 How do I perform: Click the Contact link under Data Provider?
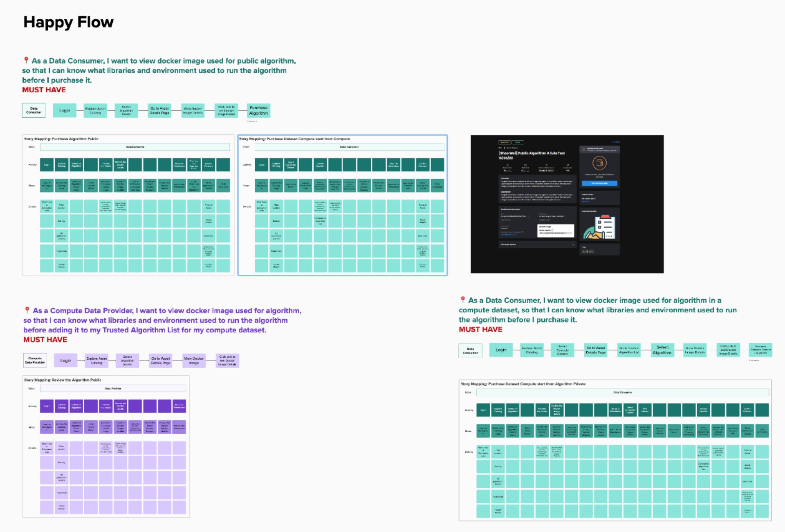coord(585,202)
